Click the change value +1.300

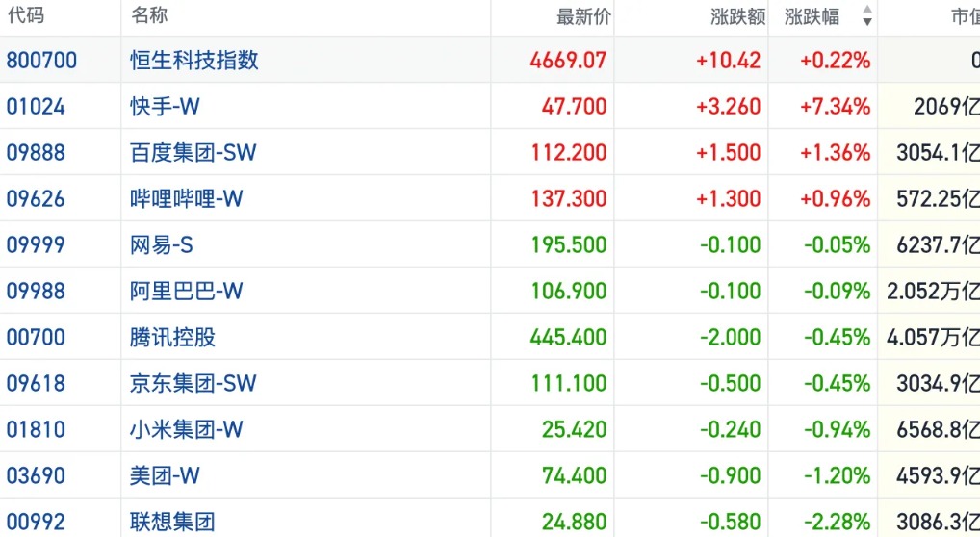728,199
